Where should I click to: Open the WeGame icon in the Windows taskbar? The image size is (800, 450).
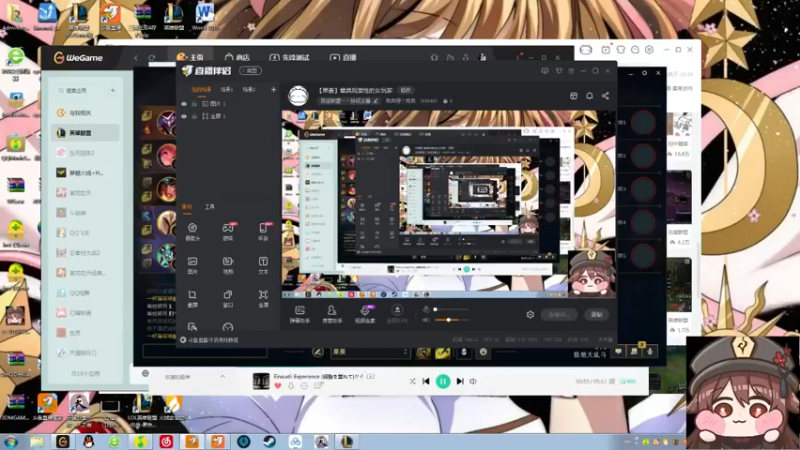click(63, 441)
